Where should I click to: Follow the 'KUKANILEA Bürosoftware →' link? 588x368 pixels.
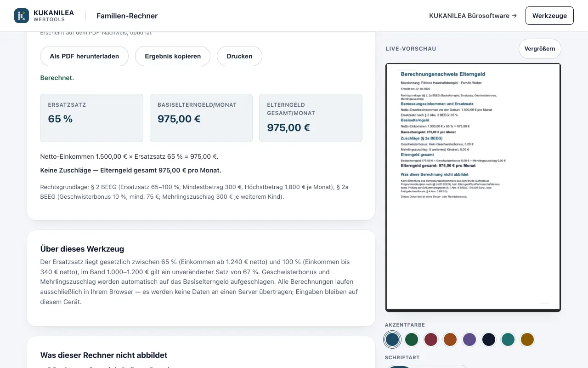point(473,16)
